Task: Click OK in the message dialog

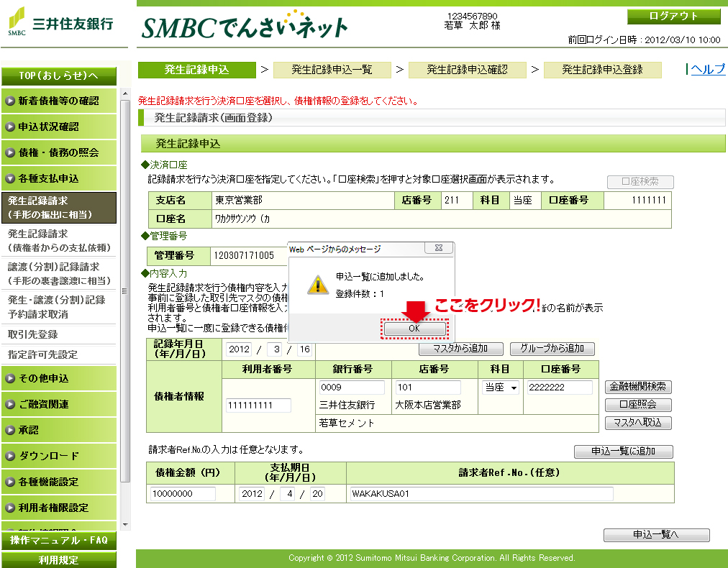Action: pos(414,328)
